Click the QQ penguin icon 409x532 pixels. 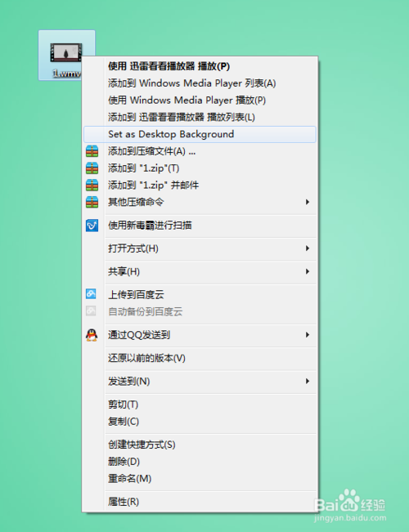[92, 335]
